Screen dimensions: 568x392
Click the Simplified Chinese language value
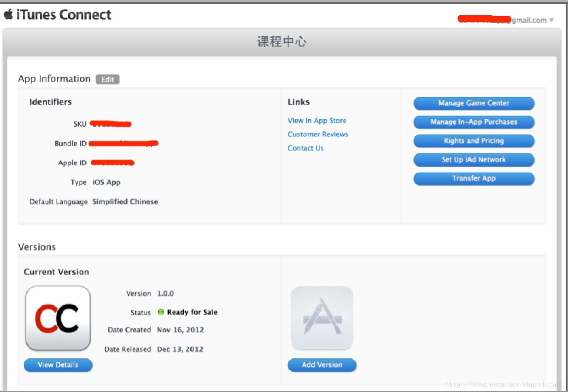tap(125, 202)
